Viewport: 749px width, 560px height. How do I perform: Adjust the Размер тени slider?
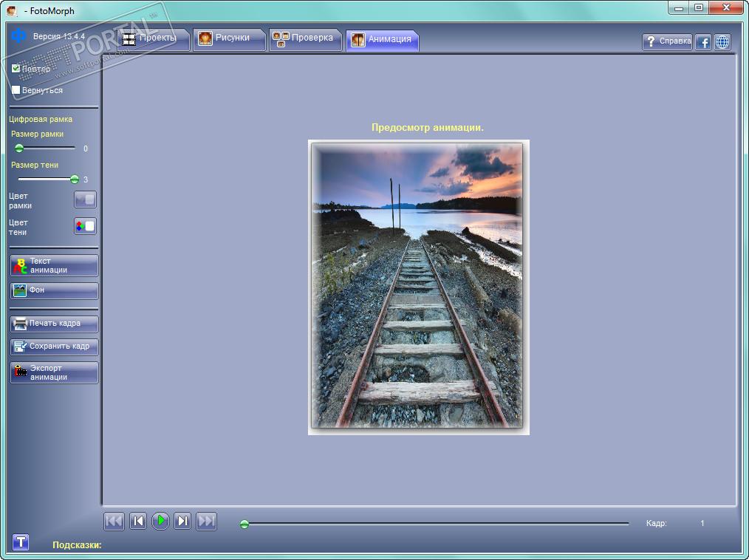pos(75,180)
